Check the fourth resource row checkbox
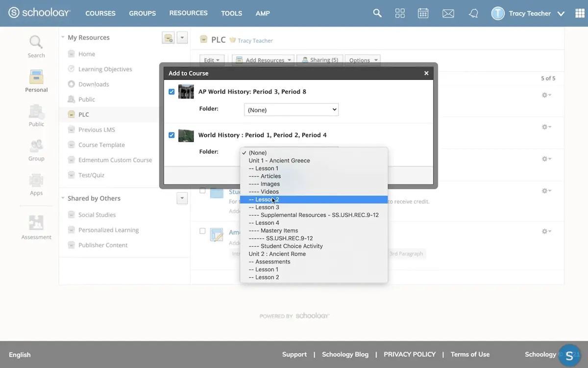588x368 pixels. tap(202, 190)
